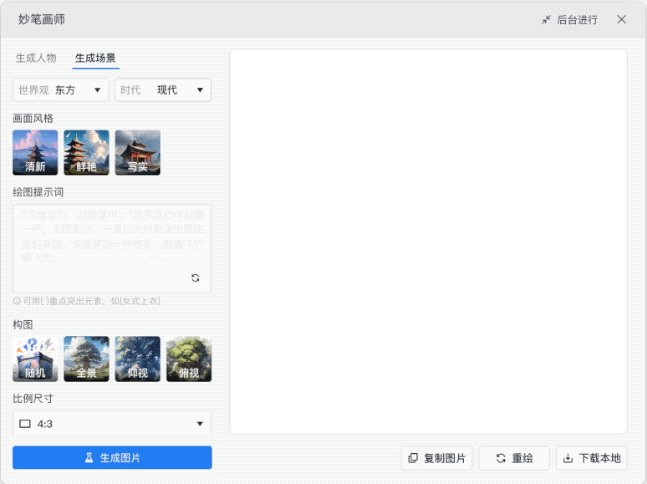Image resolution: width=647 pixels, height=484 pixels.
Task: Select the 仰视 composition thumbnail
Action: click(x=137, y=359)
